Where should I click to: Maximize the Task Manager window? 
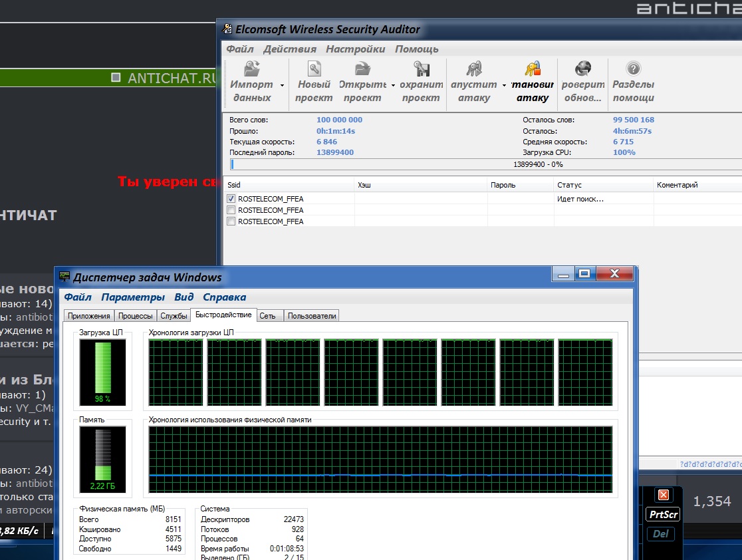click(x=585, y=273)
